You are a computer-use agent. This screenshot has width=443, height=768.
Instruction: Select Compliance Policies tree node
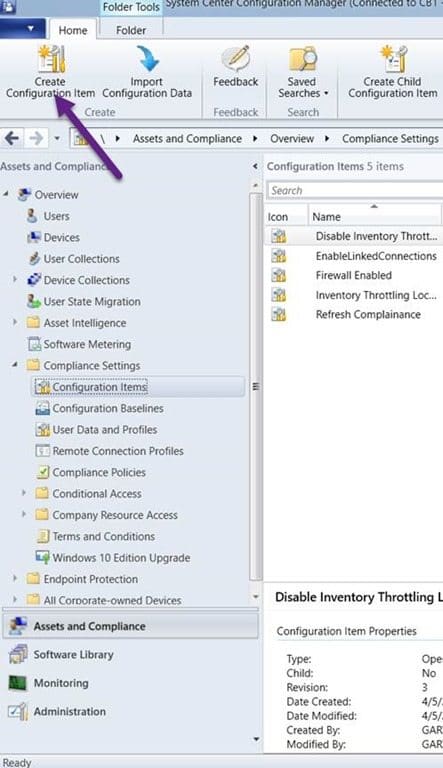[98, 472]
